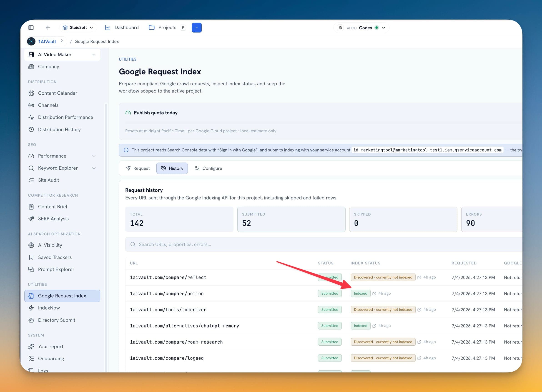Open external link for chatgpt-memory row
Screen dimensions: 542x392
[x=374, y=326]
